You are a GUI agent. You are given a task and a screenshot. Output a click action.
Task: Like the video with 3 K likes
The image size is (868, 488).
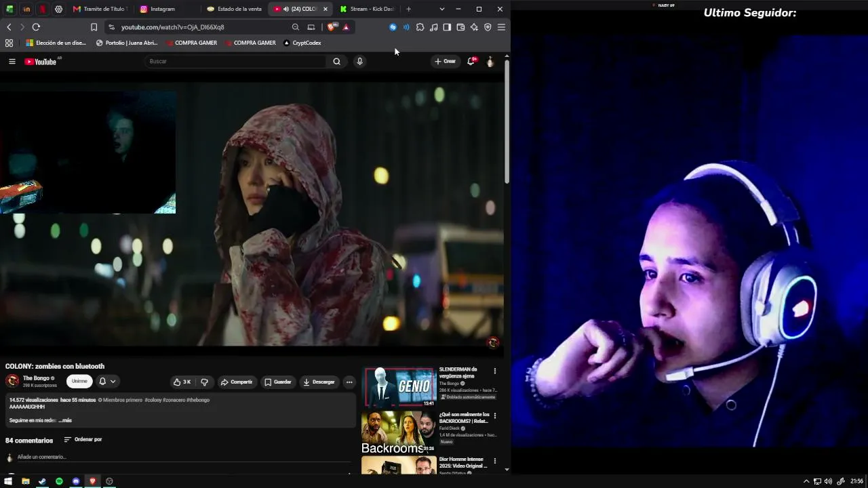click(182, 382)
